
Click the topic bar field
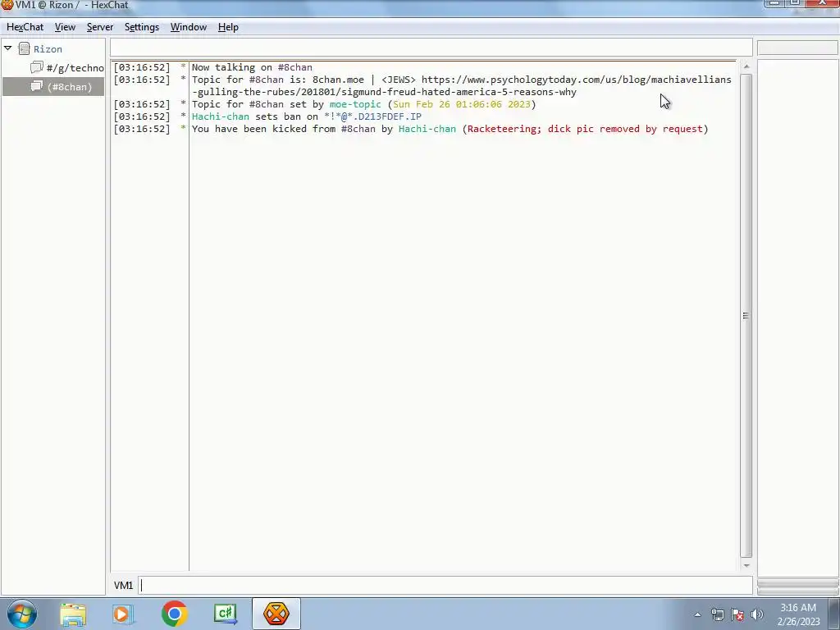[431, 47]
